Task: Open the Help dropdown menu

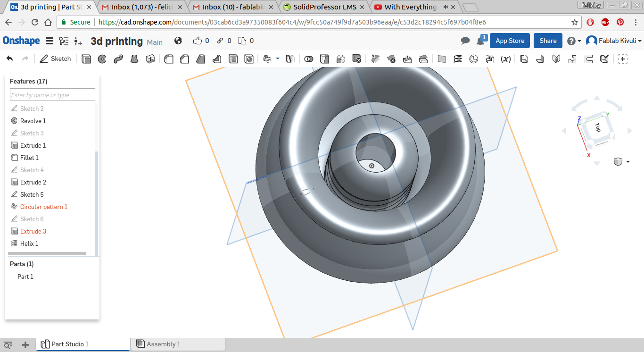Action: [x=574, y=41]
